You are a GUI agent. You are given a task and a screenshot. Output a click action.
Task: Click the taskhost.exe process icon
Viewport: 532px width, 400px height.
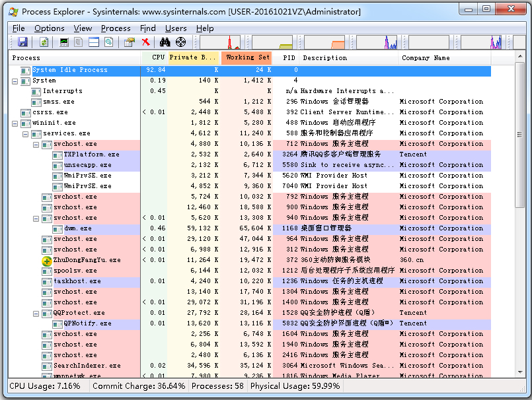(x=47, y=282)
